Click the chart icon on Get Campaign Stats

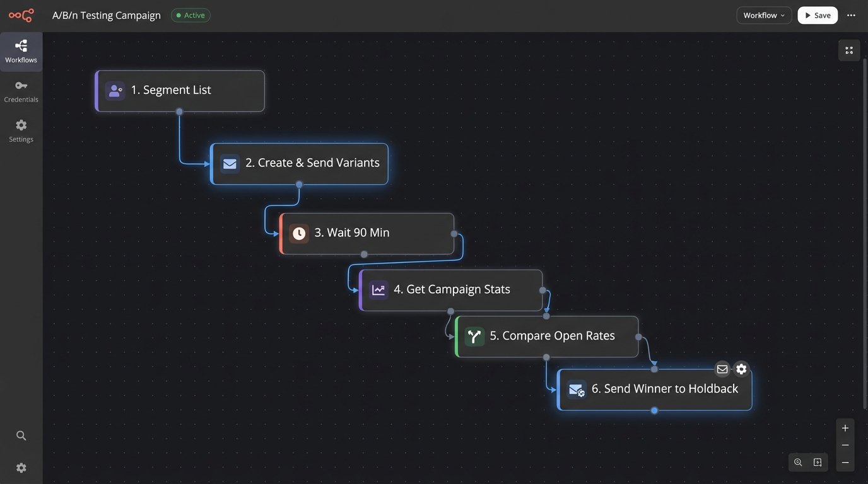pos(377,289)
